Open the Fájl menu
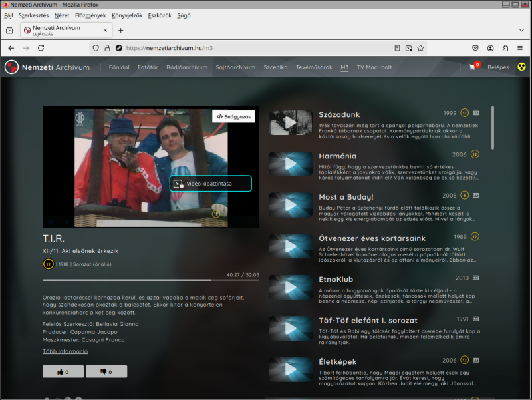This screenshot has height=400, width=532. (x=9, y=15)
